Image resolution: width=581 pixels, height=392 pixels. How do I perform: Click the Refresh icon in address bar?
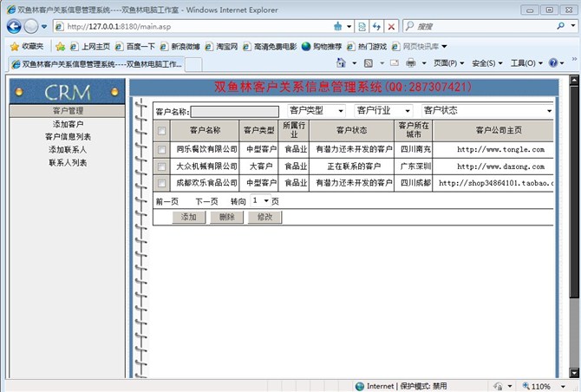click(376, 26)
